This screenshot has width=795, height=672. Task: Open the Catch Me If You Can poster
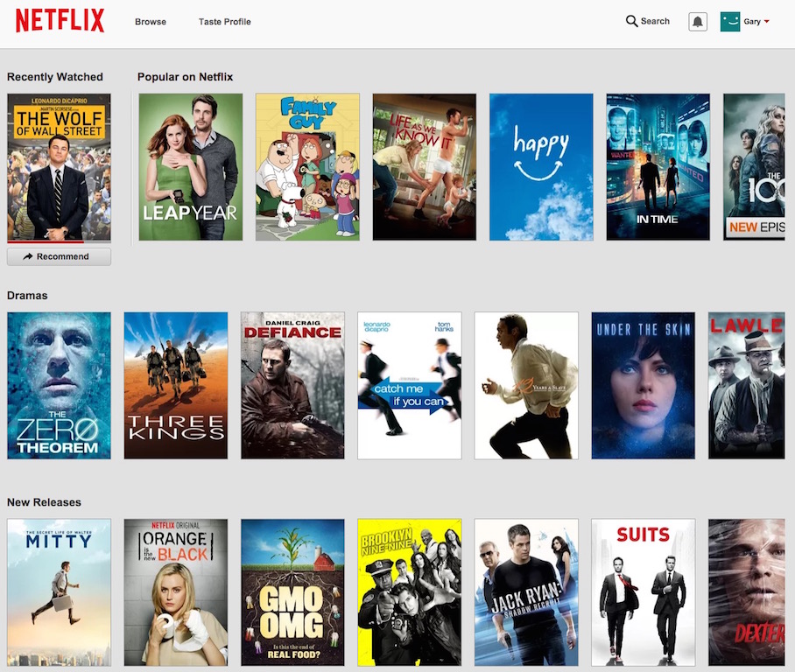[x=410, y=386]
